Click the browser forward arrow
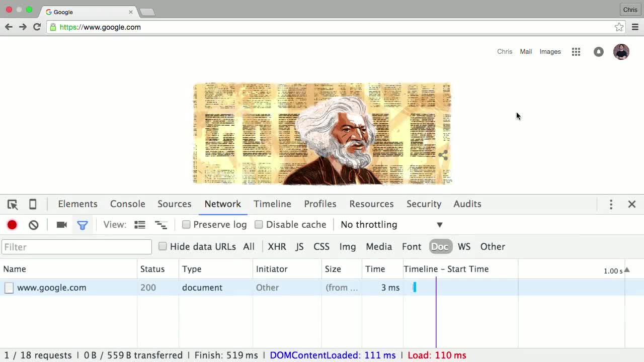 [x=23, y=27]
